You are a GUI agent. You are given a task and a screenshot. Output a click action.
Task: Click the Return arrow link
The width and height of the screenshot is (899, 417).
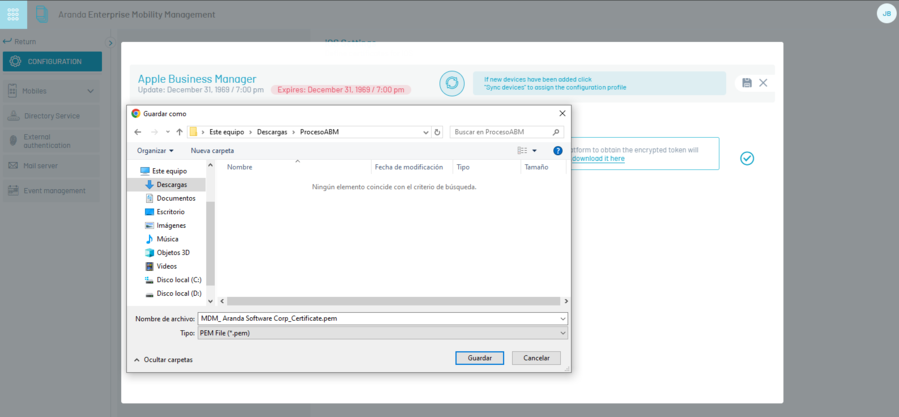tap(19, 41)
